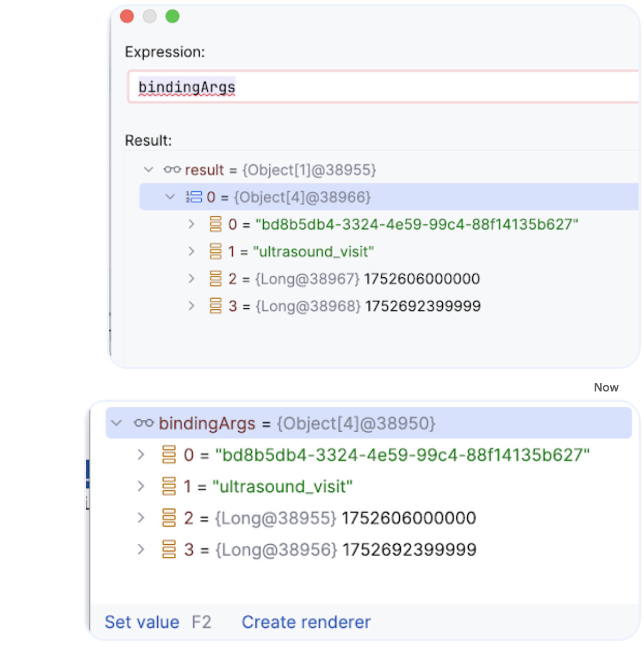
Task: Click field icon of Result ultrasound_visit entry
Action: [x=215, y=251]
